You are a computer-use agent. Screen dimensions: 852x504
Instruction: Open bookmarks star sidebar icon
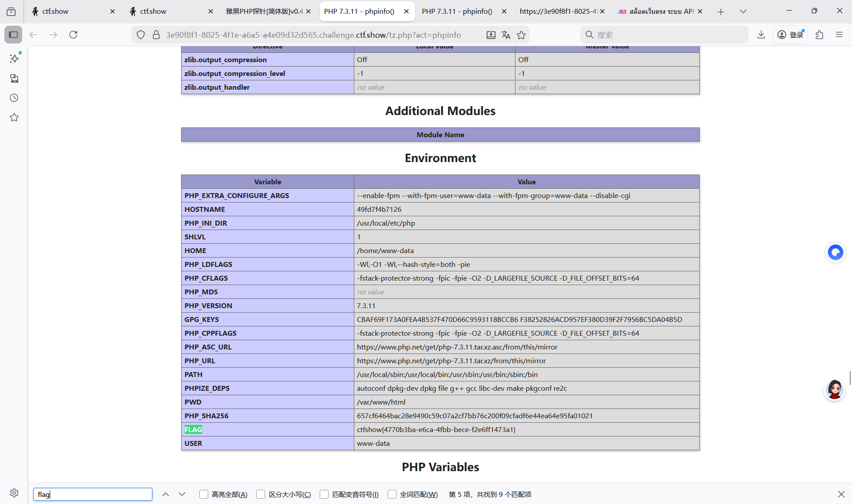tap(14, 117)
